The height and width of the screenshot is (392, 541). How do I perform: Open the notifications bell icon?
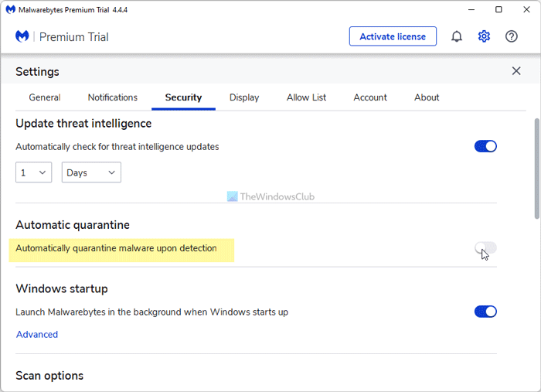(457, 36)
